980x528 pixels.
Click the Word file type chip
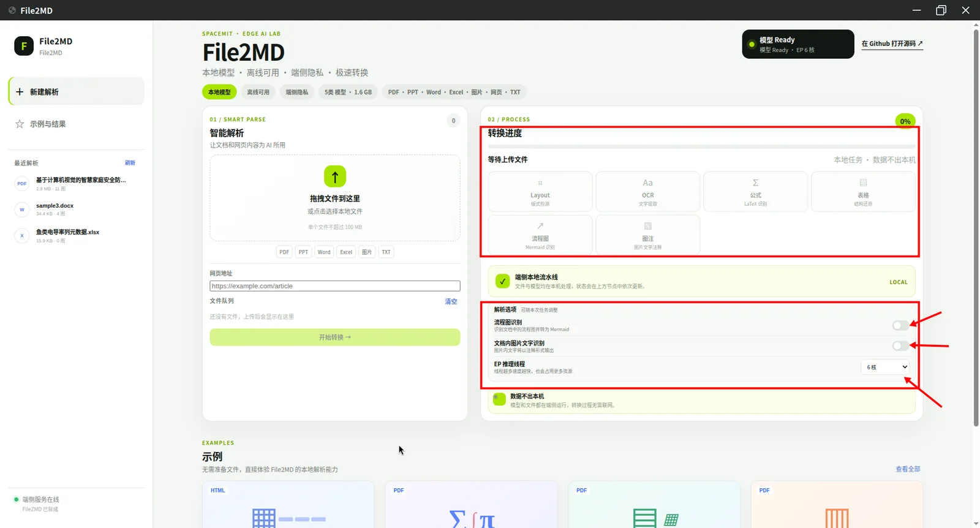[324, 252]
